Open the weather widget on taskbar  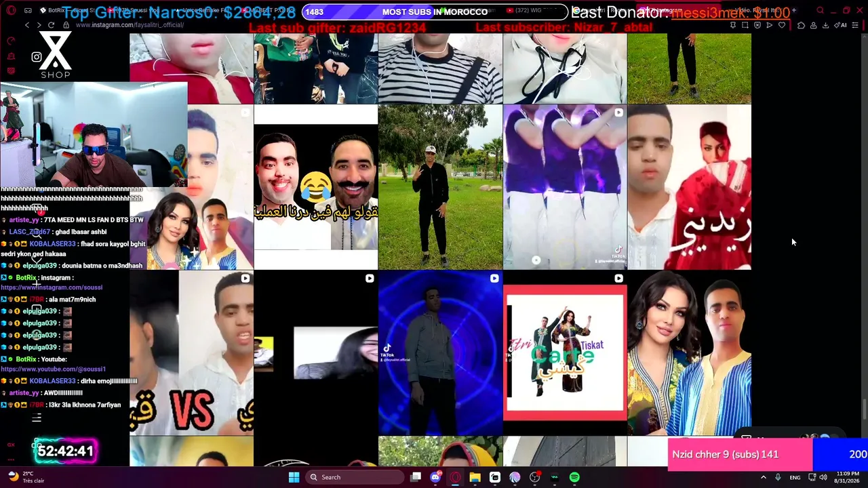point(26,477)
